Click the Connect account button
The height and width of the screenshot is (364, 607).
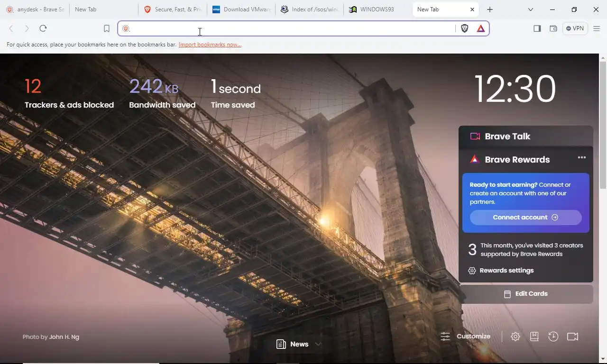pyautogui.click(x=525, y=218)
